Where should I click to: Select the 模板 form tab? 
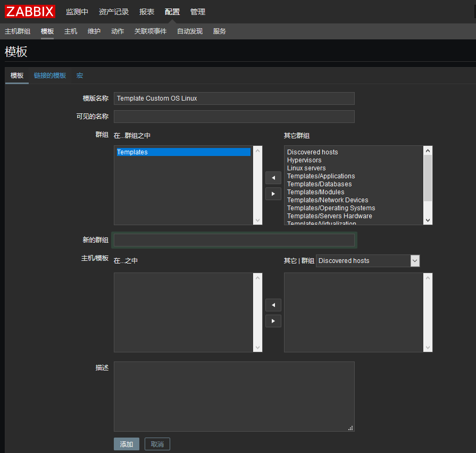17,76
